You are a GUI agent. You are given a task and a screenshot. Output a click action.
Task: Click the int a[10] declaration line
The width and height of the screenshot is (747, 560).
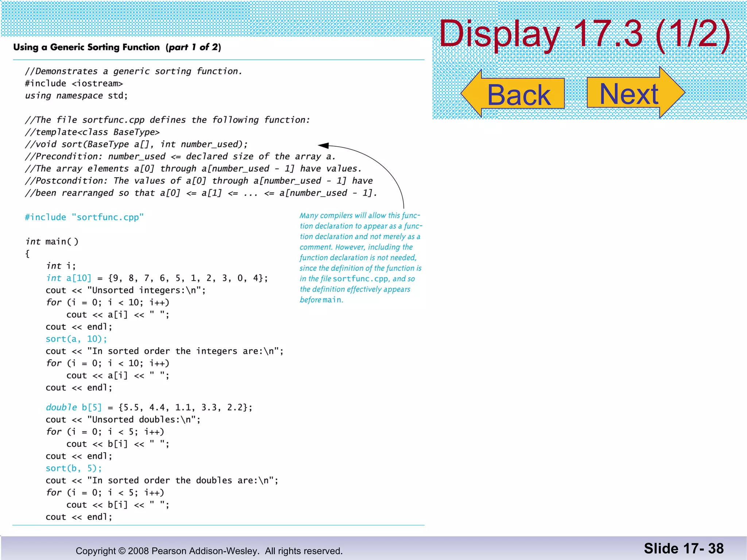pos(156,278)
